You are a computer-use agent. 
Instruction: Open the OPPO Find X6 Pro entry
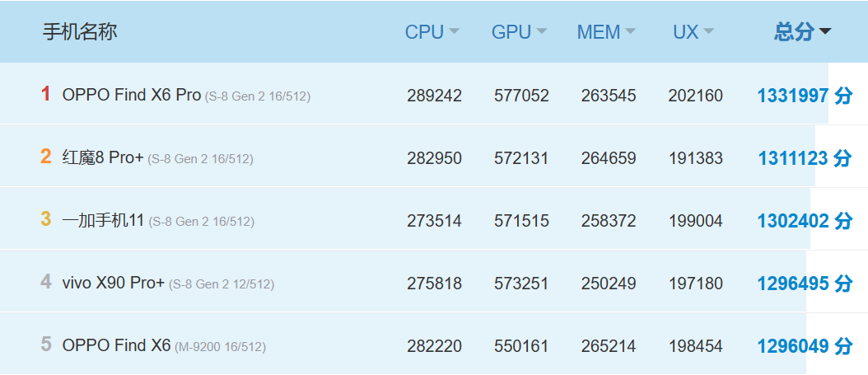pos(131,96)
